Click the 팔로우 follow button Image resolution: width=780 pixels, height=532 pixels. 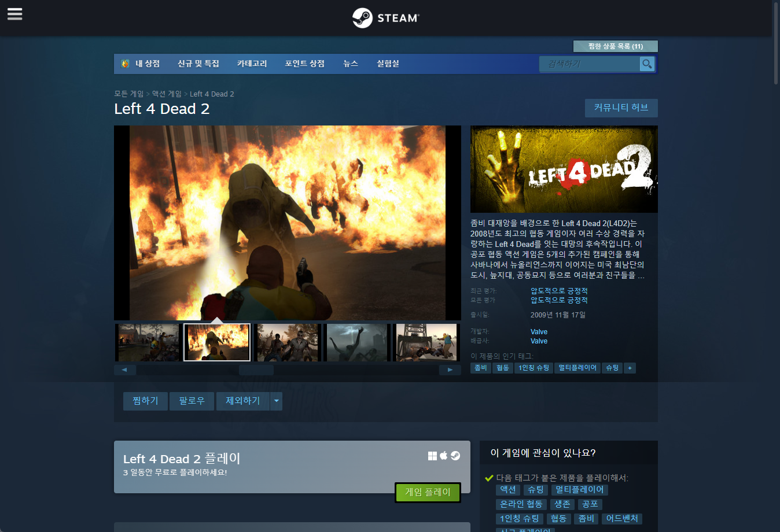192,401
